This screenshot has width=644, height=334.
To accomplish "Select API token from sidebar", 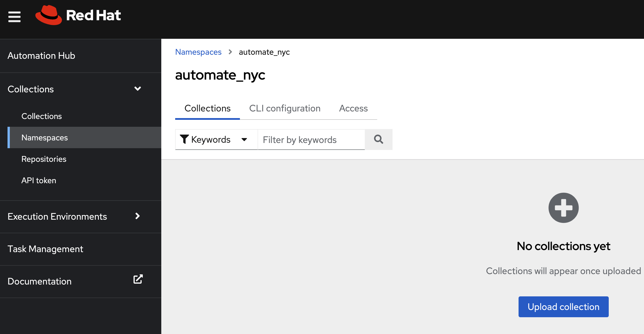I will 38,180.
